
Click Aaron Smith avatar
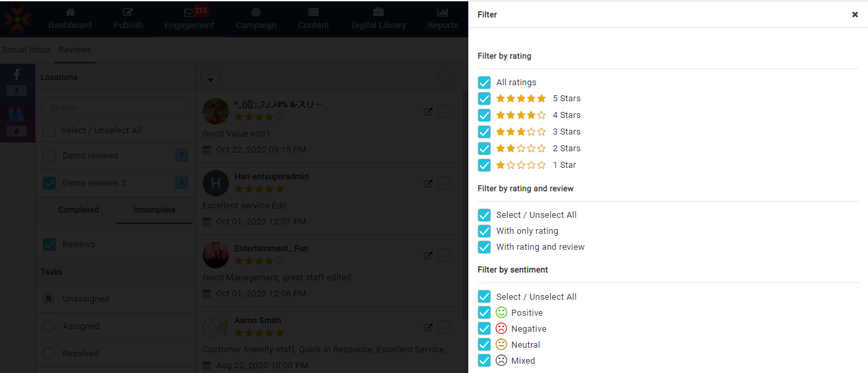(216, 327)
